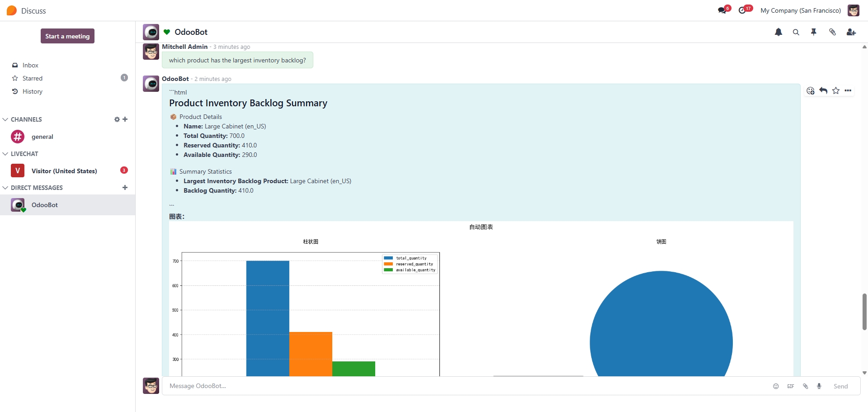Open the emoji picker in the composer
Image resolution: width=868 pixels, height=412 pixels.
776,386
